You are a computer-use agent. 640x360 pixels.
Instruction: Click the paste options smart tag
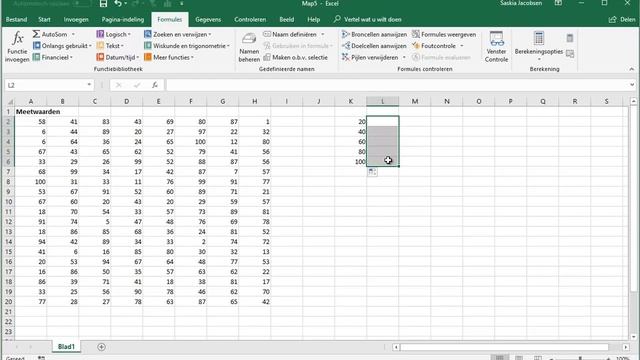[x=372, y=172]
